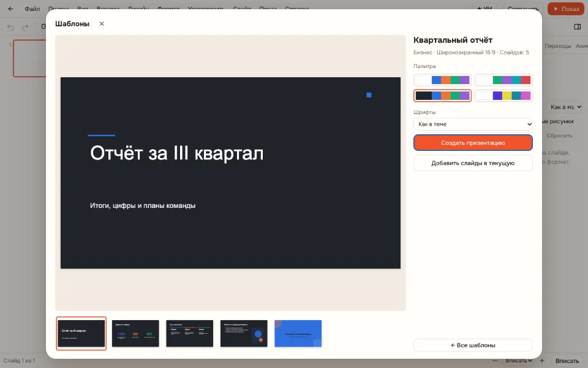588x368 pixels.
Task: Open the Вписать zoom dropdown in the status bar
Action: (x=519, y=361)
